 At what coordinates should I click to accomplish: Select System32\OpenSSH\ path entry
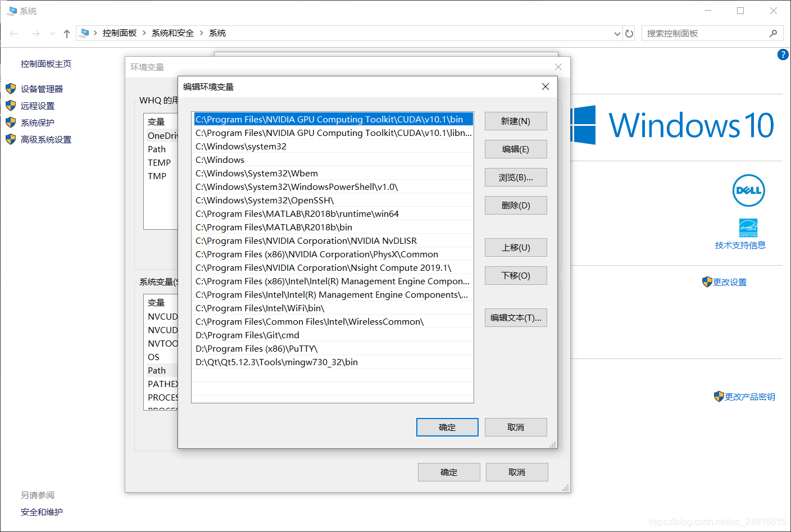333,201
